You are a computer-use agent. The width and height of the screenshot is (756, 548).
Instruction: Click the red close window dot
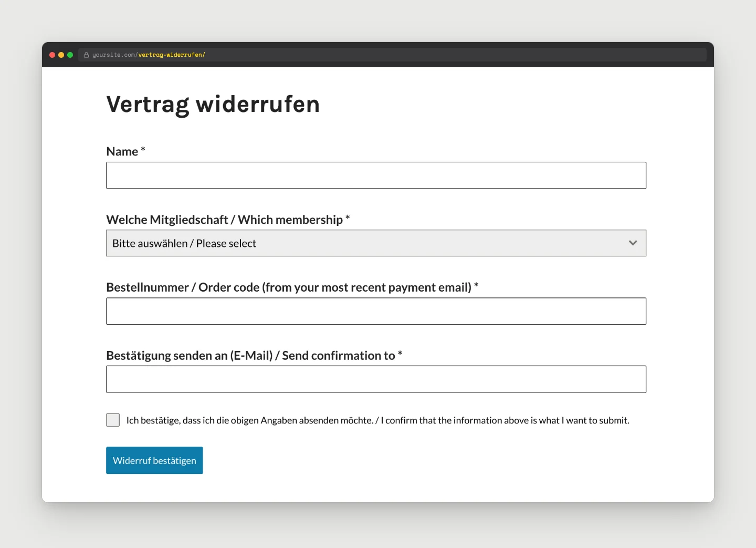[52, 55]
